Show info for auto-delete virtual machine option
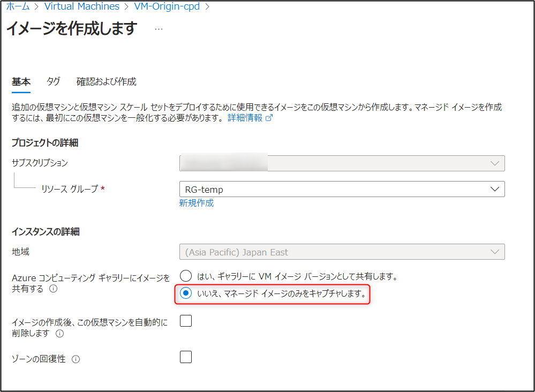 coord(59,333)
